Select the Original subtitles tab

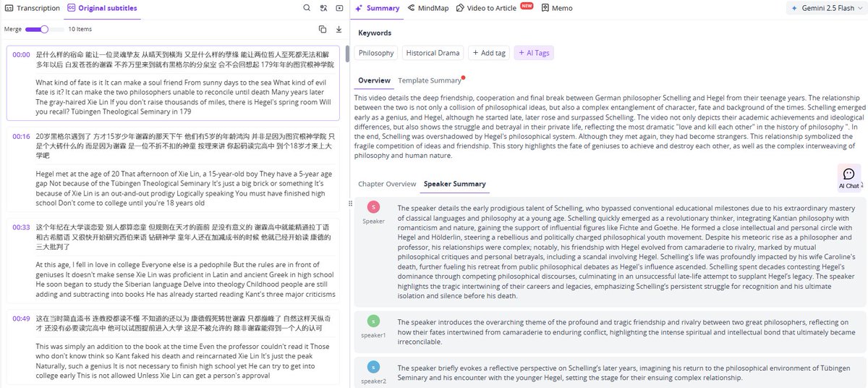(x=102, y=8)
